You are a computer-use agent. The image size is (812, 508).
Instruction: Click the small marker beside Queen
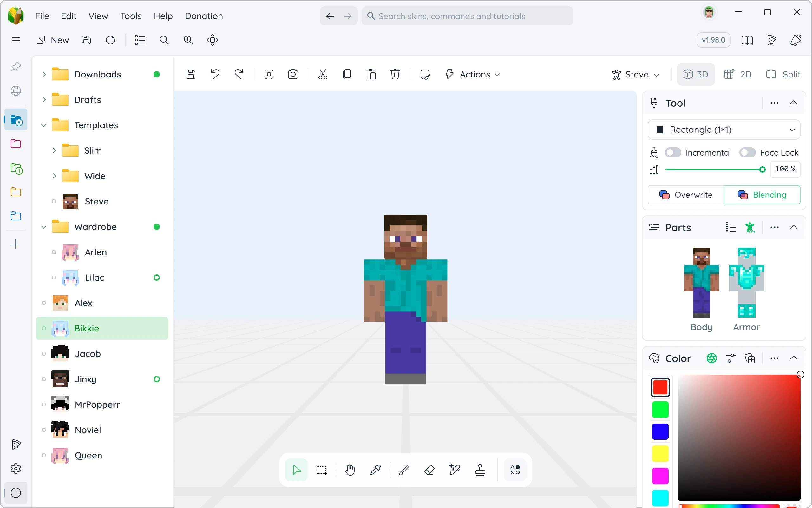pyautogui.click(x=44, y=455)
